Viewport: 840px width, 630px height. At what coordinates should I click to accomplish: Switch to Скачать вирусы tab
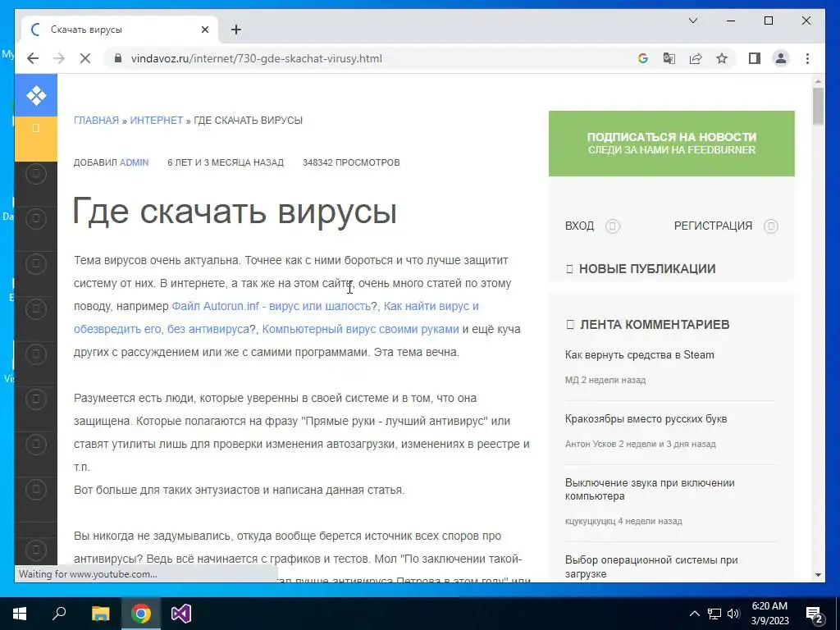pos(119,30)
